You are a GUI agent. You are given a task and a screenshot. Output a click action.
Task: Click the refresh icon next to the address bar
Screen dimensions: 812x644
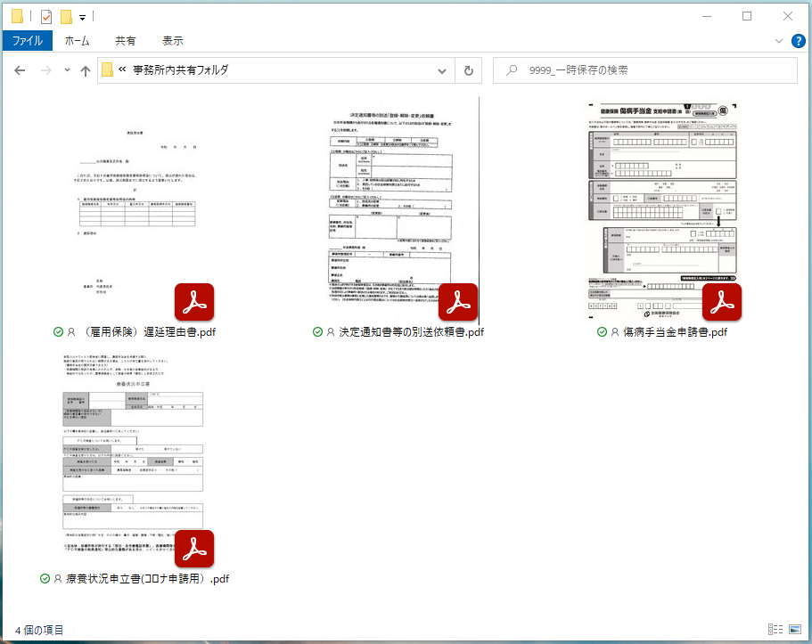click(469, 69)
